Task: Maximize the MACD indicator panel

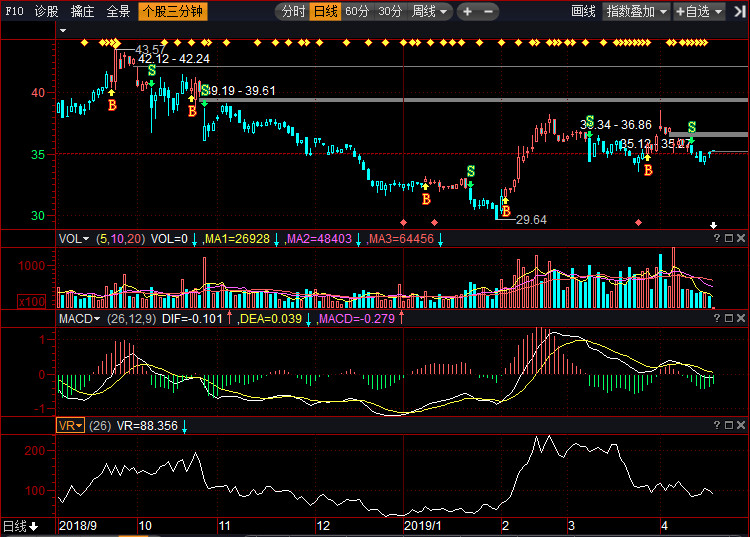Action: [x=728, y=318]
